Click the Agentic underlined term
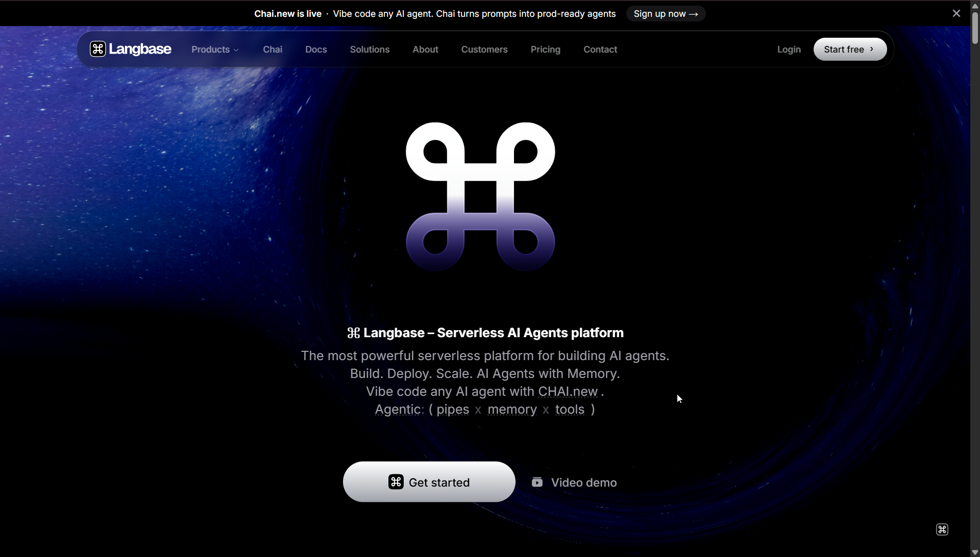Image resolution: width=980 pixels, height=557 pixels. 399,410
